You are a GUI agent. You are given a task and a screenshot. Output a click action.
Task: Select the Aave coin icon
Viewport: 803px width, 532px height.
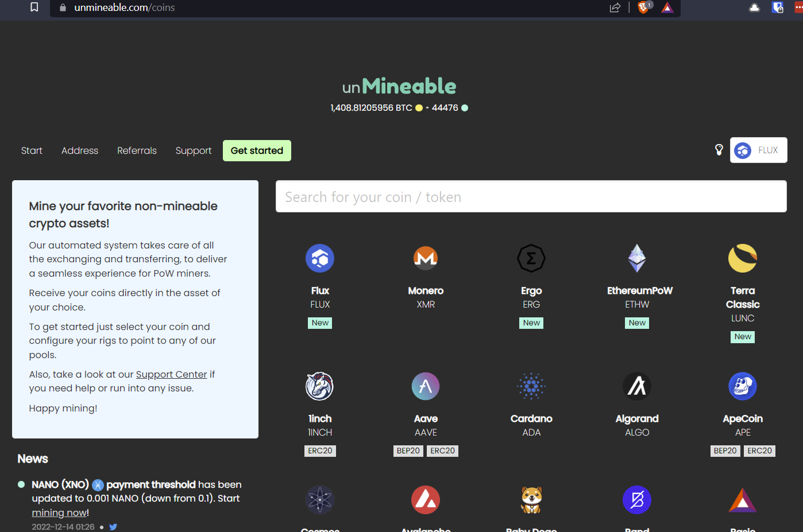pyautogui.click(x=426, y=386)
